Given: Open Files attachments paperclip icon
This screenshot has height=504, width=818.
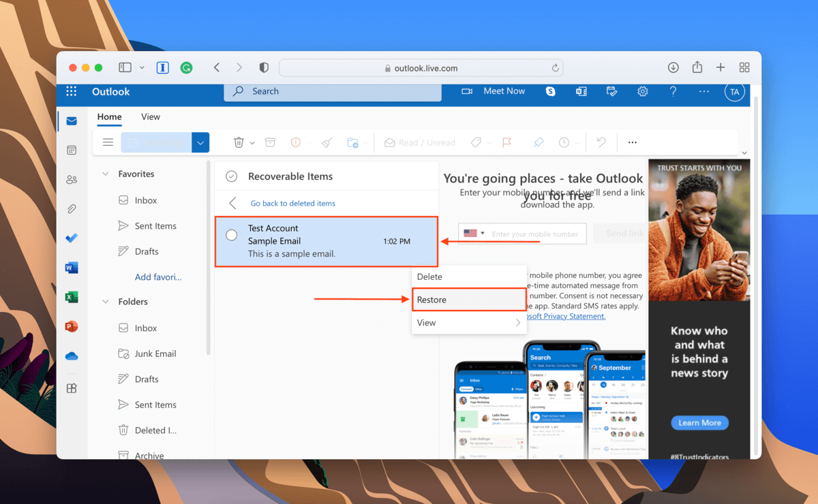Looking at the screenshot, I should coord(72,209).
